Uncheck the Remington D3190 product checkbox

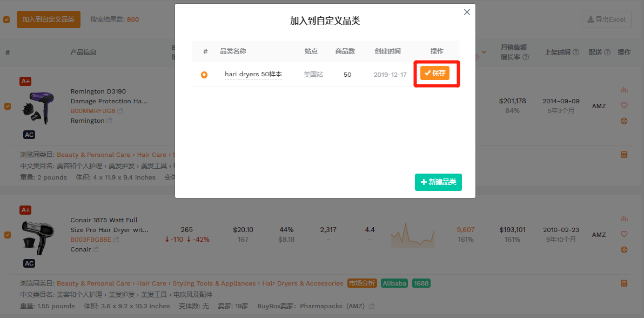7,106
